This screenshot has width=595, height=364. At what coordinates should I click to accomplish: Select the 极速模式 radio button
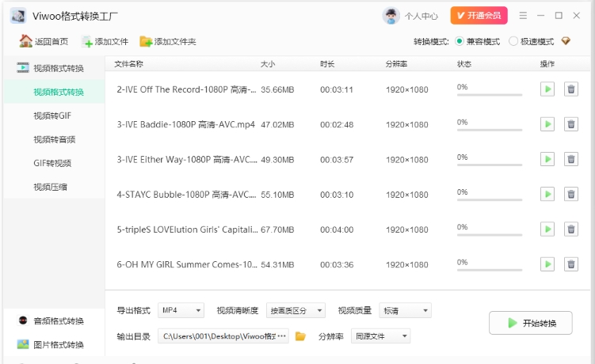(513, 41)
